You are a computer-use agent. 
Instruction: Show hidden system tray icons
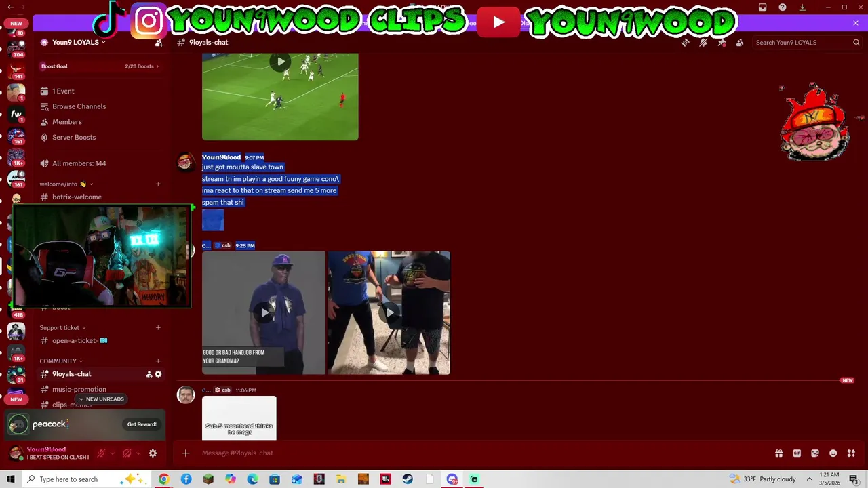tap(809, 479)
